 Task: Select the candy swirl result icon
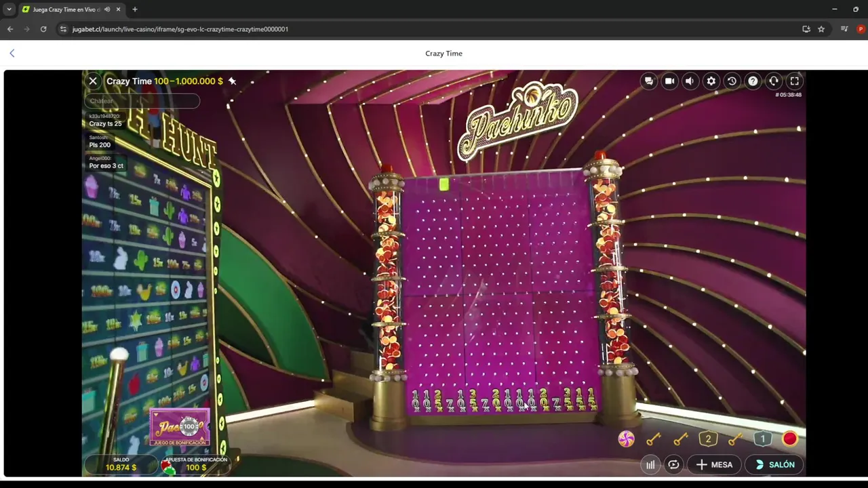tap(627, 439)
